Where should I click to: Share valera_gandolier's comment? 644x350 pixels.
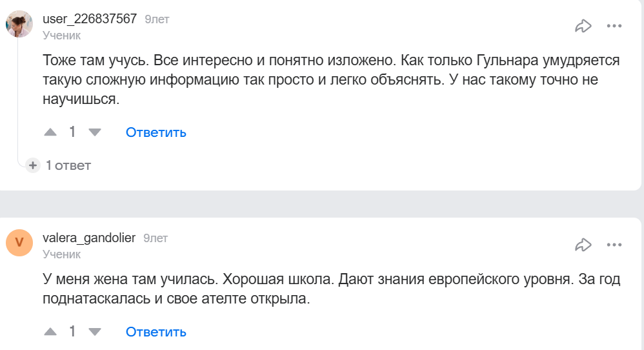pyautogui.click(x=583, y=245)
